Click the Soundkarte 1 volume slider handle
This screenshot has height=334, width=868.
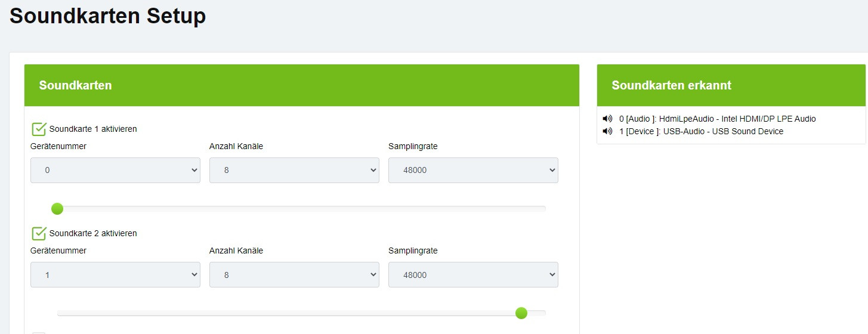(57, 209)
